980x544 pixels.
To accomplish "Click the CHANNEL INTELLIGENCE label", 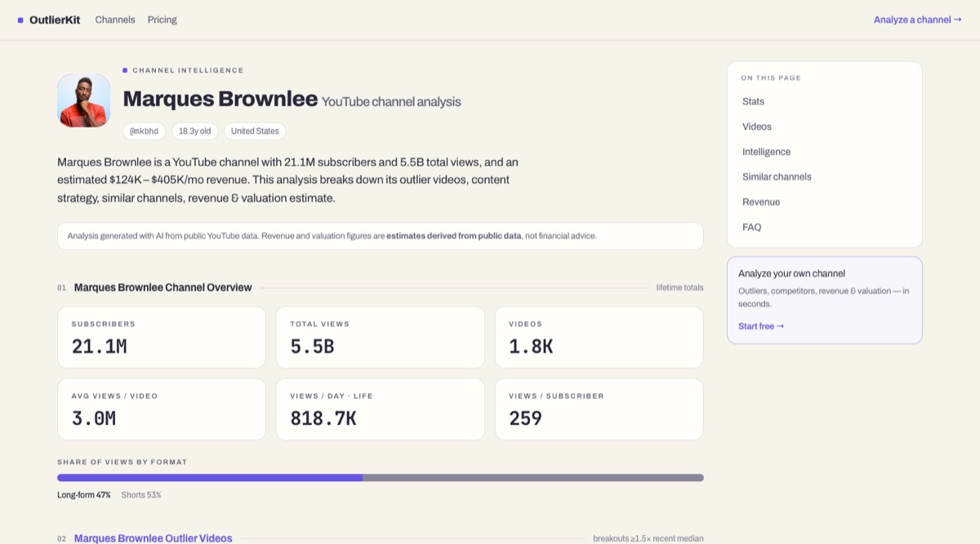I will [x=188, y=70].
